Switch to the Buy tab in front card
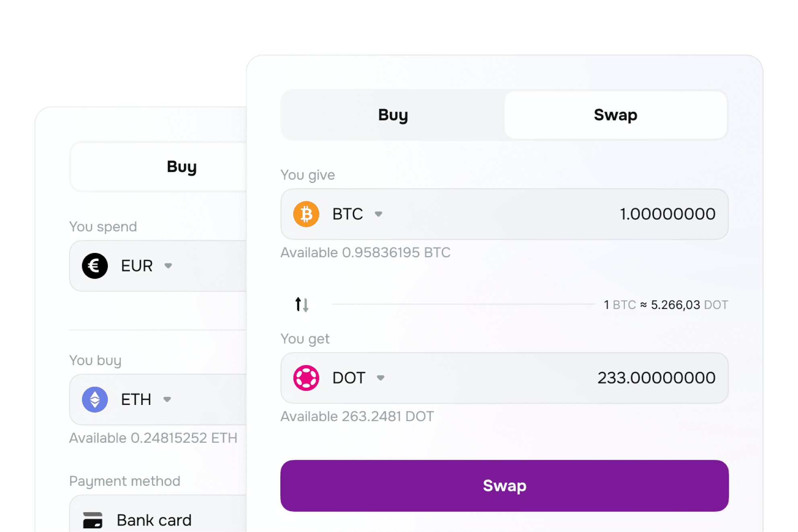 click(x=393, y=115)
